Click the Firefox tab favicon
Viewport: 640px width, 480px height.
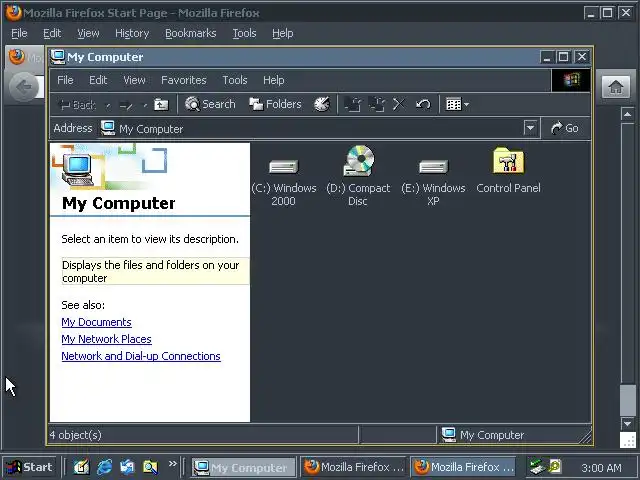click(17, 57)
